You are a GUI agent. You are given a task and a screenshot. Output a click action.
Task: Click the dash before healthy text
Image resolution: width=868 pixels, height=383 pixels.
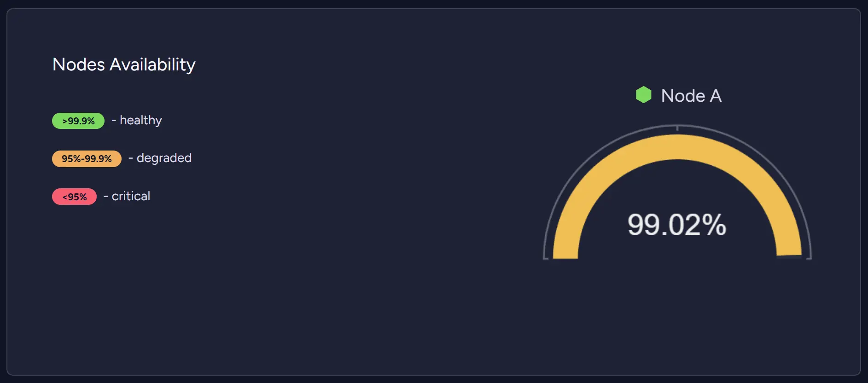pyautogui.click(x=114, y=121)
